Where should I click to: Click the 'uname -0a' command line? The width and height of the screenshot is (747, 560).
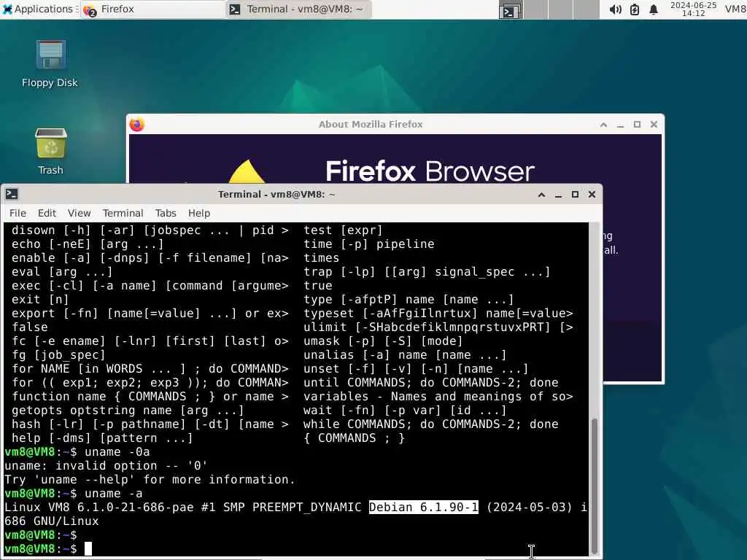[x=77, y=451]
